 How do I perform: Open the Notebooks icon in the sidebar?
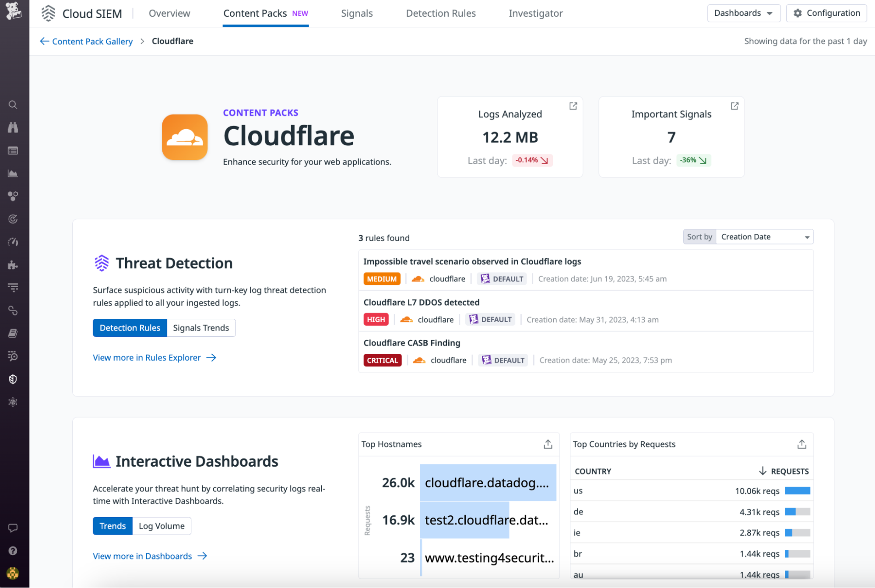tap(13, 333)
